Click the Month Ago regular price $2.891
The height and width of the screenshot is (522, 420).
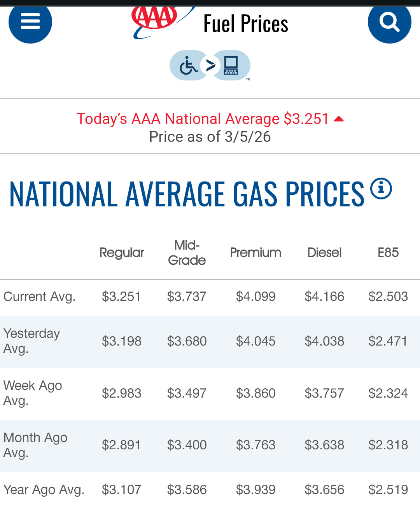click(121, 445)
